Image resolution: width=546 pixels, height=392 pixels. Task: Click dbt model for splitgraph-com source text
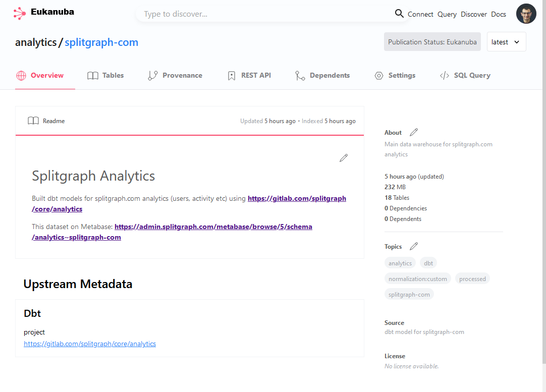(x=424, y=332)
